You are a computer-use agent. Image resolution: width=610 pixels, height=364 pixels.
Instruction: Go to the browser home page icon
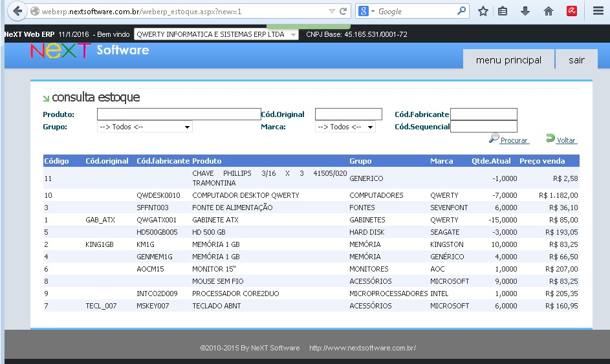click(x=548, y=11)
